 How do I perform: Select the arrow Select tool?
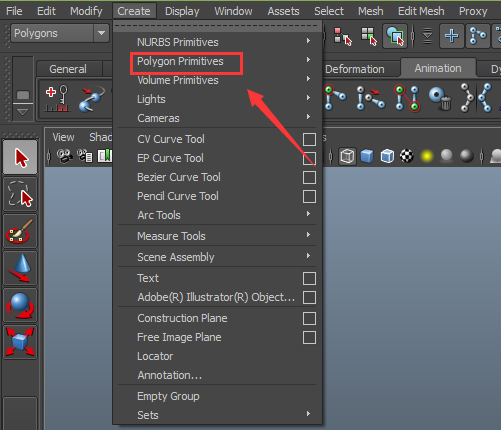(20, 158)
